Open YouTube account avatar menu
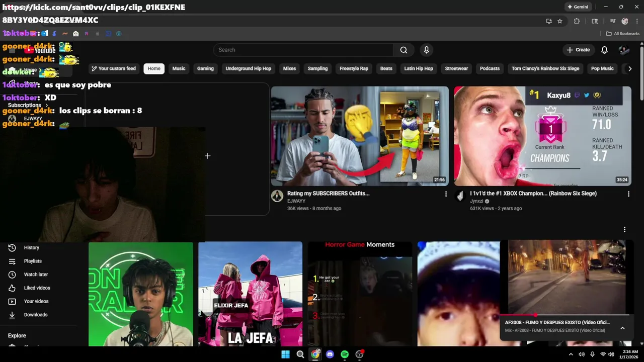 624,50
